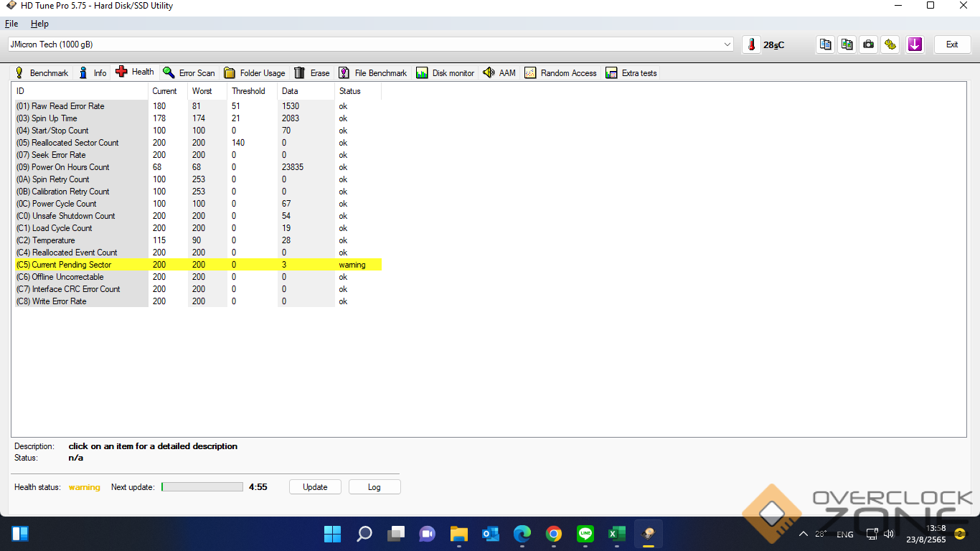
Task: Open the Windows Start menu
Action: [333, 534]
